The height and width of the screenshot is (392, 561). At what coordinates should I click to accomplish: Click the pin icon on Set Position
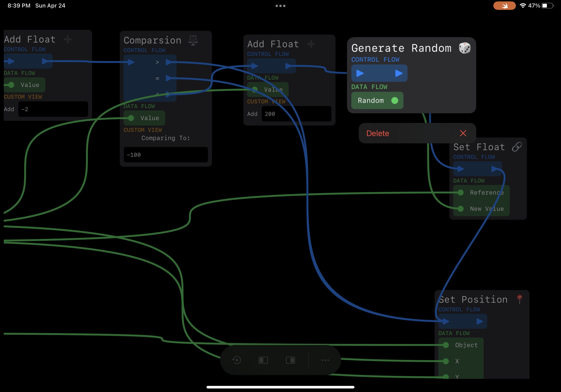(x=519, y=299)
